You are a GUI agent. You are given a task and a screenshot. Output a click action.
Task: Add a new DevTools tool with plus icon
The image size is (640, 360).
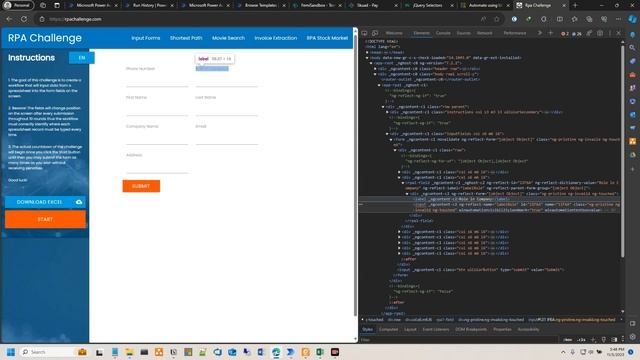click(x=550, y=33)
